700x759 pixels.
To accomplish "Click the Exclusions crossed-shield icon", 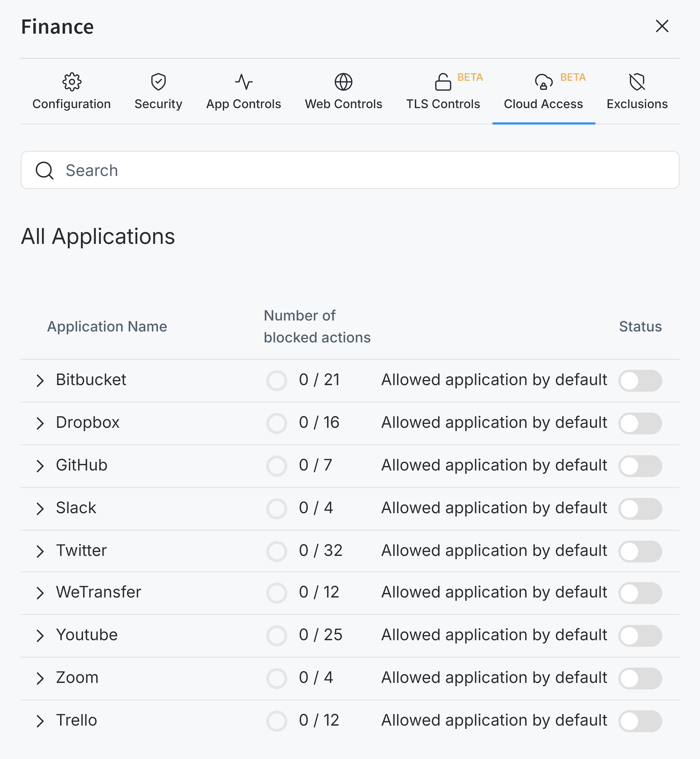I will (x=637, y=82).
